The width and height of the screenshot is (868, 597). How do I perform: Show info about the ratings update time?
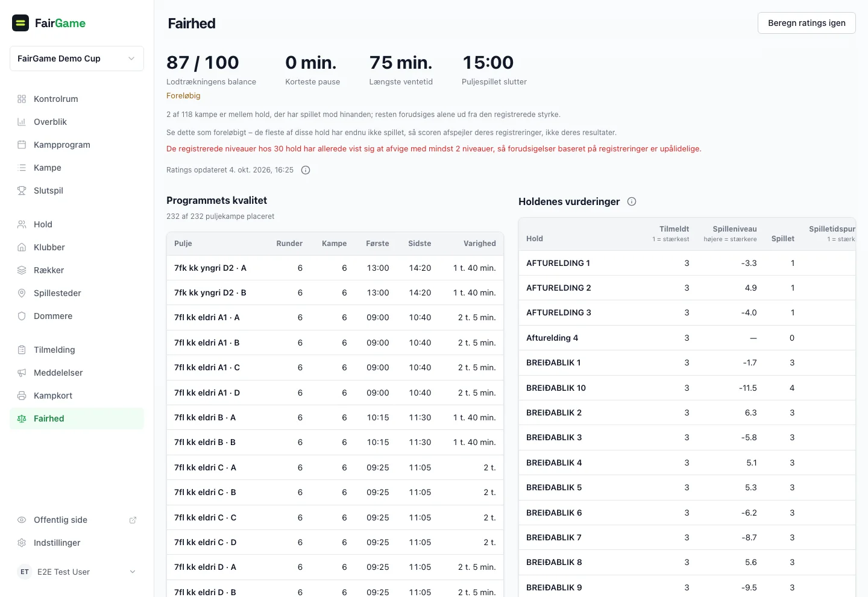click(x=306, y=170)
